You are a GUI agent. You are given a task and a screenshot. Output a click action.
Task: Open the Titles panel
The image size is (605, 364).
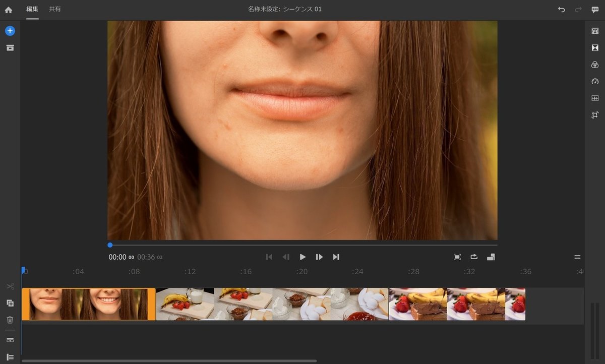595,31
